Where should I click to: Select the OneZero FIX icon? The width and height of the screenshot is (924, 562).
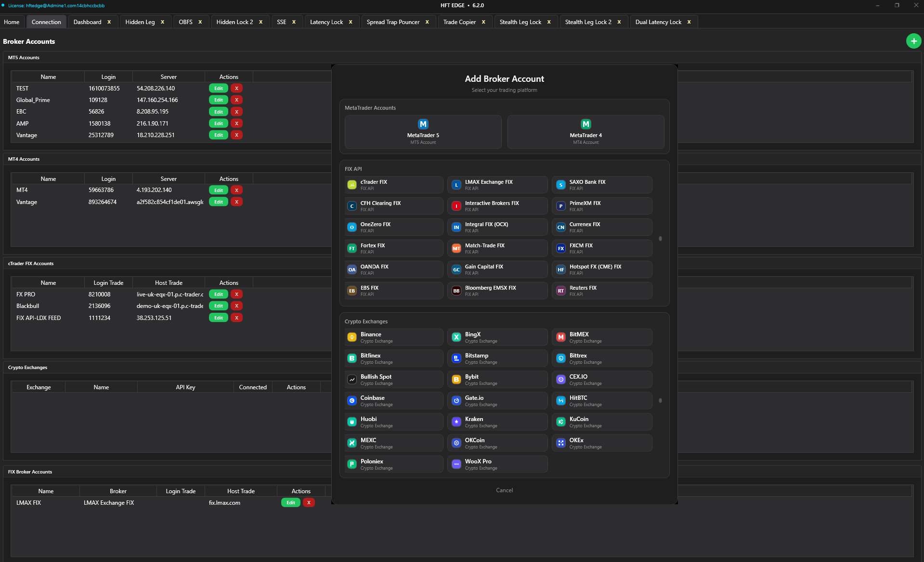point(352,227)
